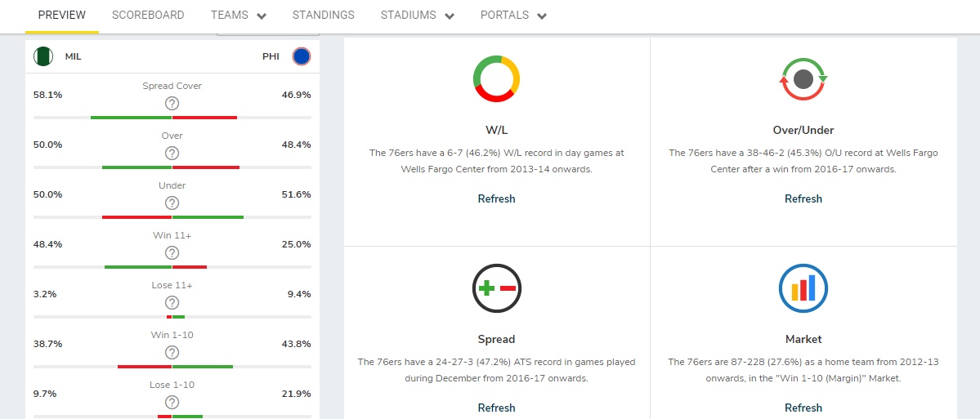Click the Spread Cover comparison bar
Viewport: 980px width, 419px height.
pos(172,118)
